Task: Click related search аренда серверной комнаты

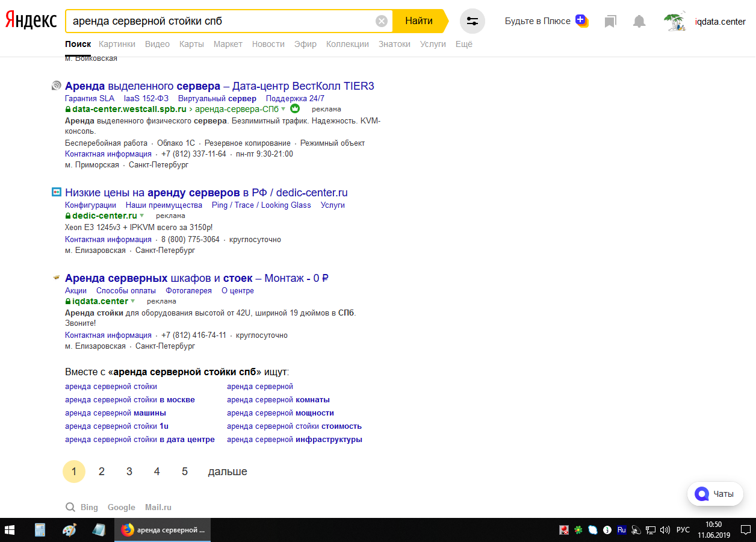Action: (279, 399)
